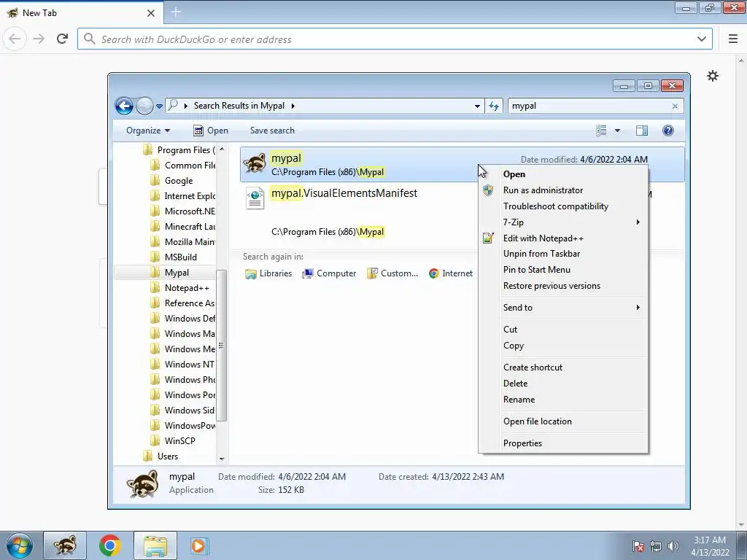The image size is (747, 560).
Task: Select the Common Files folder in the tree
Action: [x=183, y=166]
